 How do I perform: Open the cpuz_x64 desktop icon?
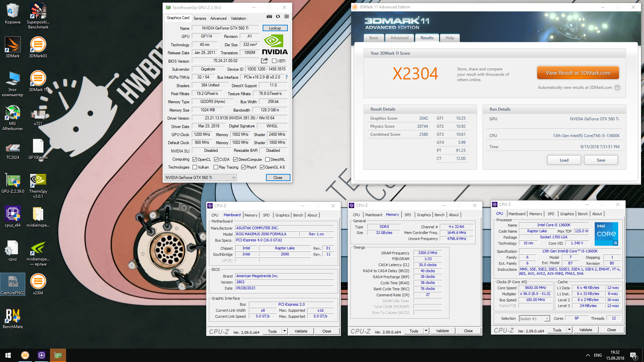click(x=13, y=217)
